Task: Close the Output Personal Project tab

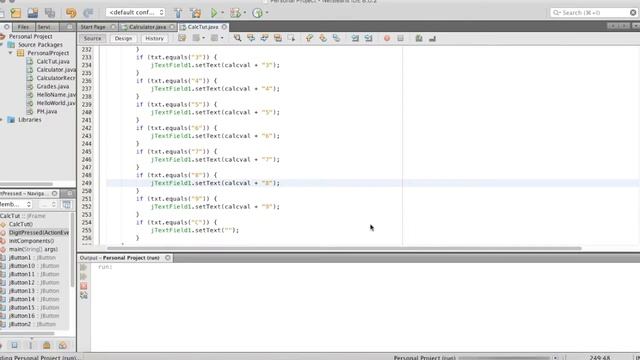Action: click(168, 258)
